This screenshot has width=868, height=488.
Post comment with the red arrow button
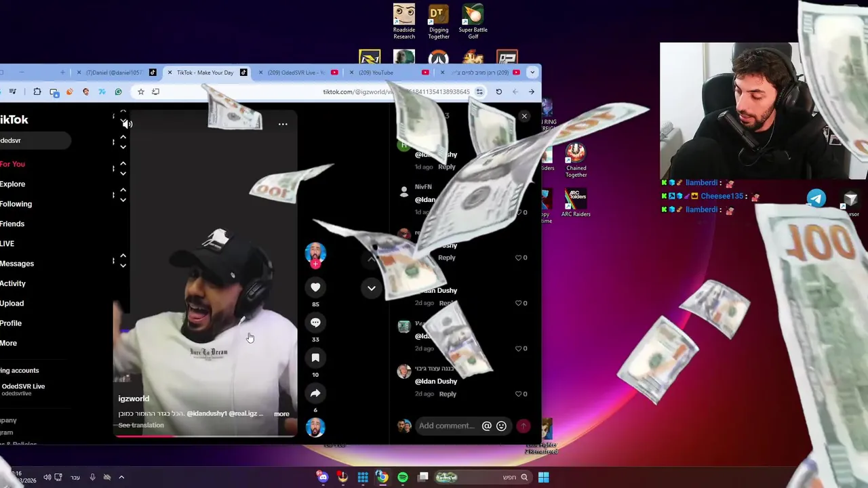(524, 426)
